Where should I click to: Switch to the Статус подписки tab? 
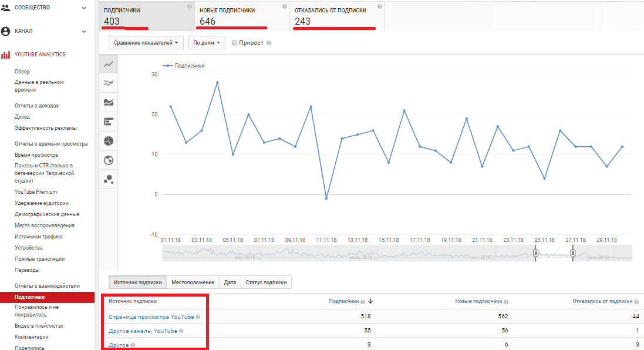pos(266,282)
